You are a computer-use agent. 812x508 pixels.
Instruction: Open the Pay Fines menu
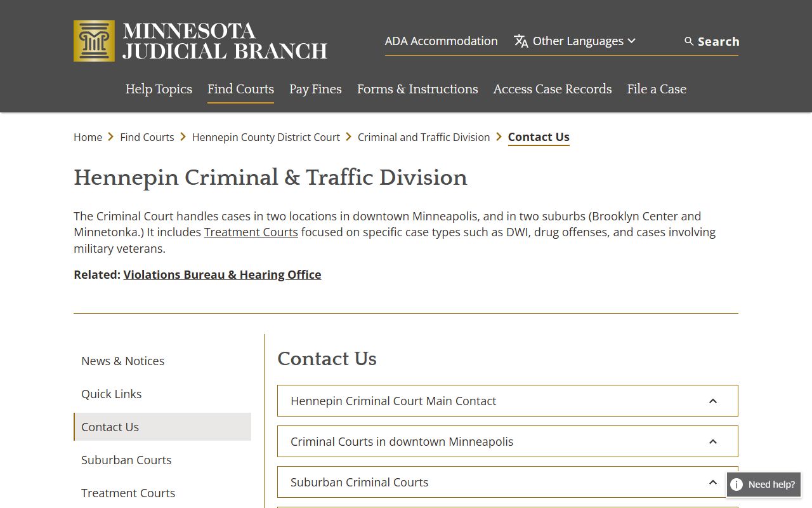pos(315,89)
